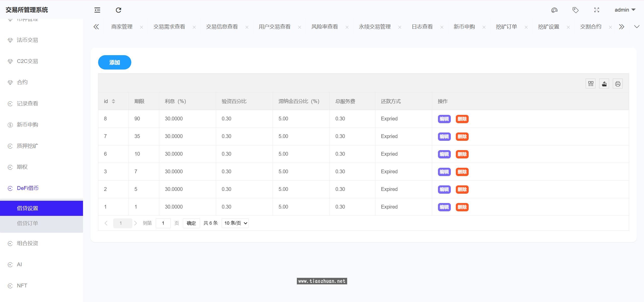Screen dimensions: 644x302
Task: Click the blue 添加 button
Action: (x=114, y=62)
